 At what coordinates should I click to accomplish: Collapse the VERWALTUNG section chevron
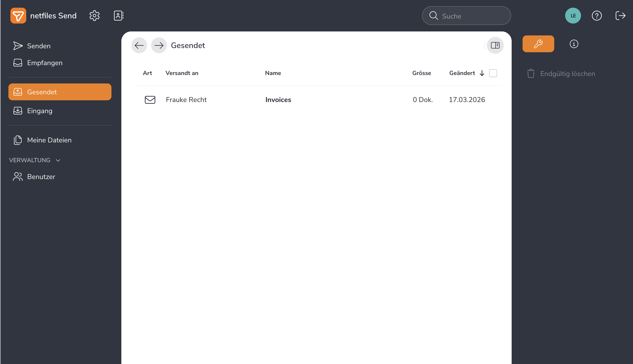point(58,160)
